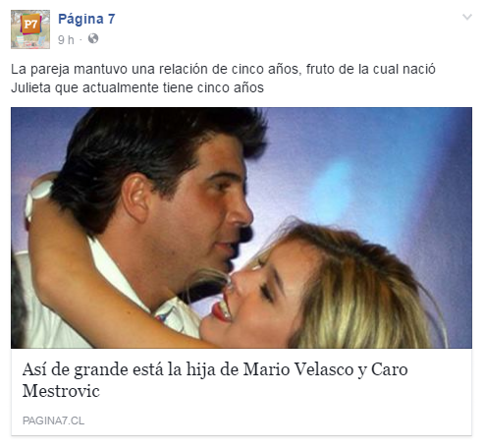The image size is (484, 448).
Task: Click the orange P7 logo badge
Action: [30, 25]
